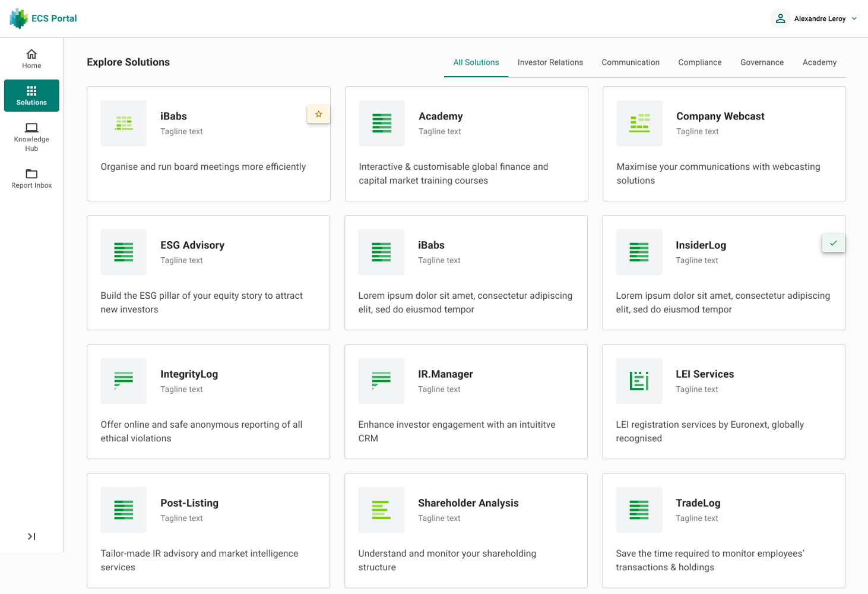Select the Governance tab
This screenshot has height=594, width=868.
click(762, 62)
